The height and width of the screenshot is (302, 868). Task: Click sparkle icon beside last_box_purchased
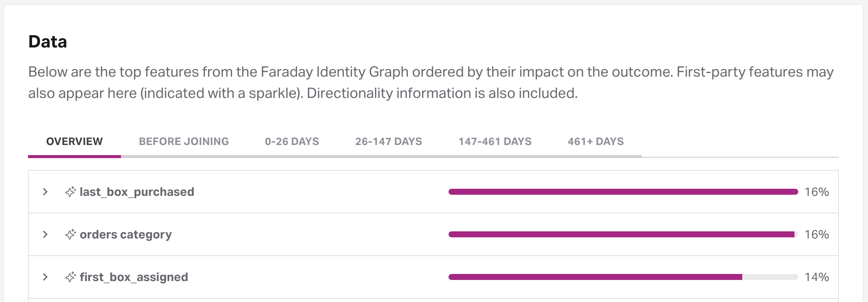[71, 192]
